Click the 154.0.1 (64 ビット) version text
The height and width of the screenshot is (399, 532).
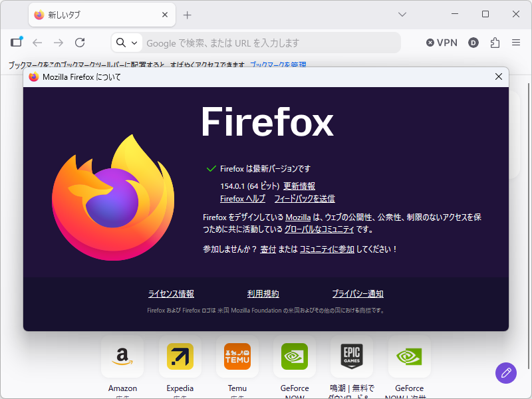[x=250, y=186]
